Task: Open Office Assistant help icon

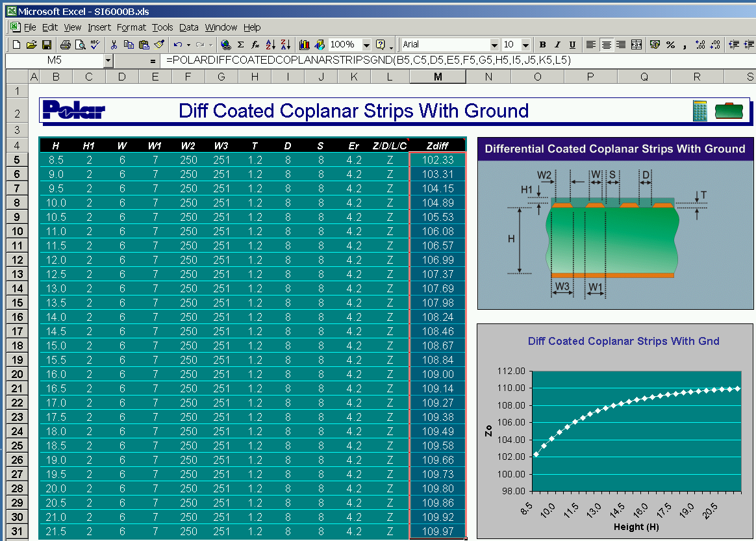Action: click(381, 45)
